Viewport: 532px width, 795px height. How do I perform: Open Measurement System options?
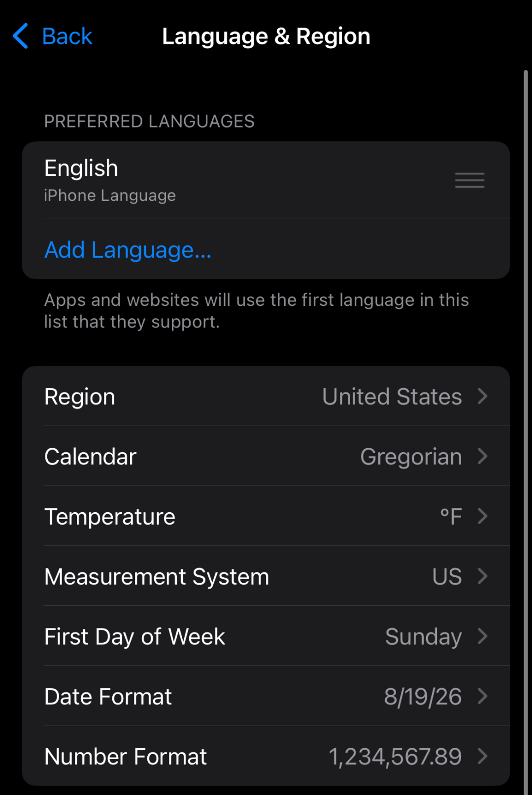point(266,576)
